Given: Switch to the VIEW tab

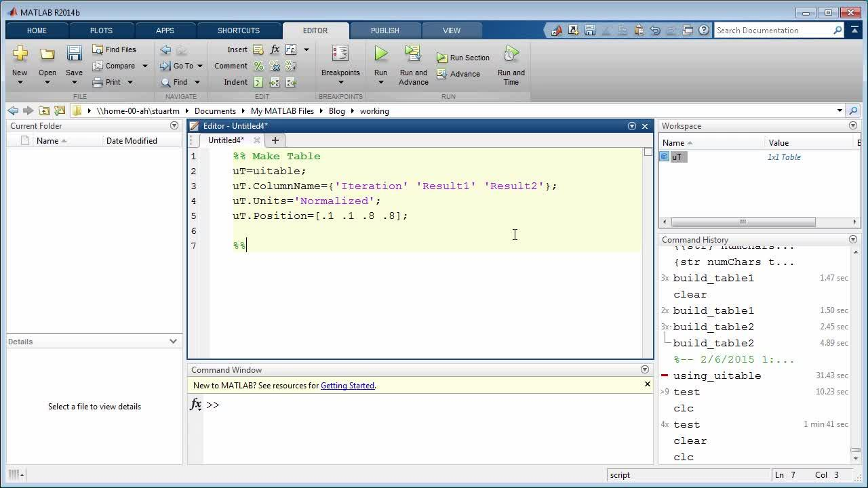Looking at the screenshot, I should pos(451,30).
